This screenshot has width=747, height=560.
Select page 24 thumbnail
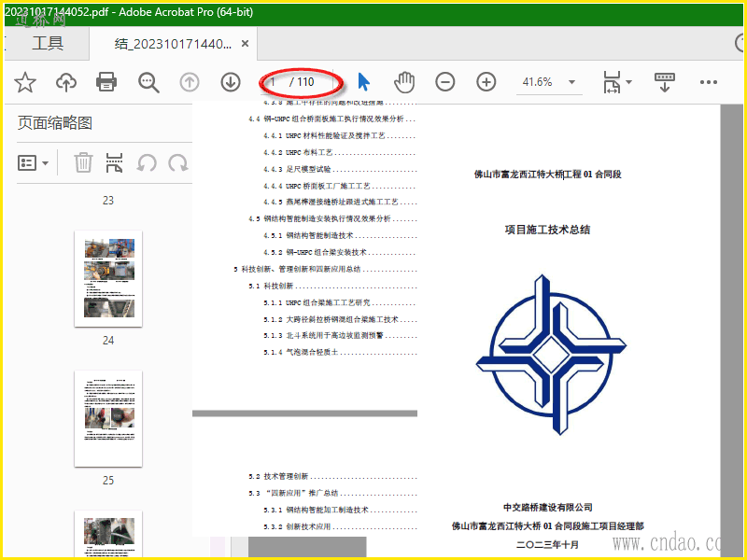click(x=108, y=278)
